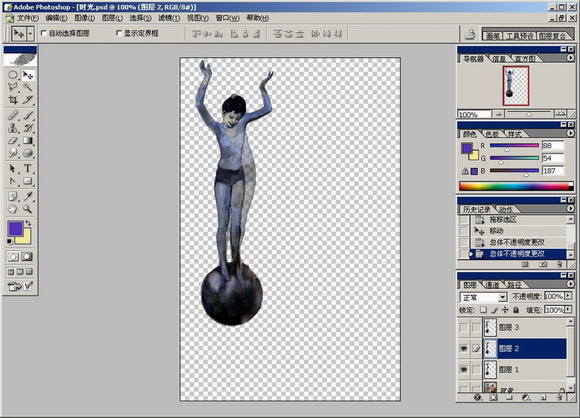This screenshot has width=580, height=418.
Task: Open the tool preset picker arrow
Action: 30,34
